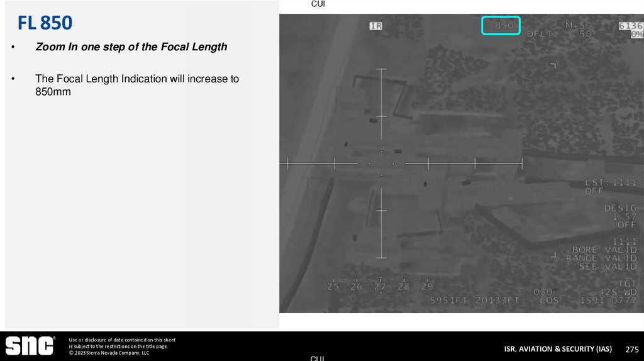This screenshot has height=361, width=644.
Task: Click the IR sensor mode indicator
Action: [376, 26]
